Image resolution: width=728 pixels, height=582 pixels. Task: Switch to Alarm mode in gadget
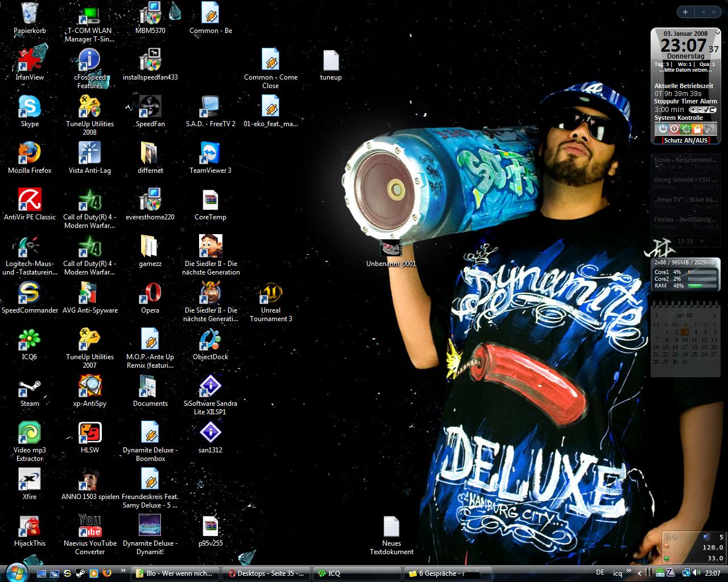[709, 101]
